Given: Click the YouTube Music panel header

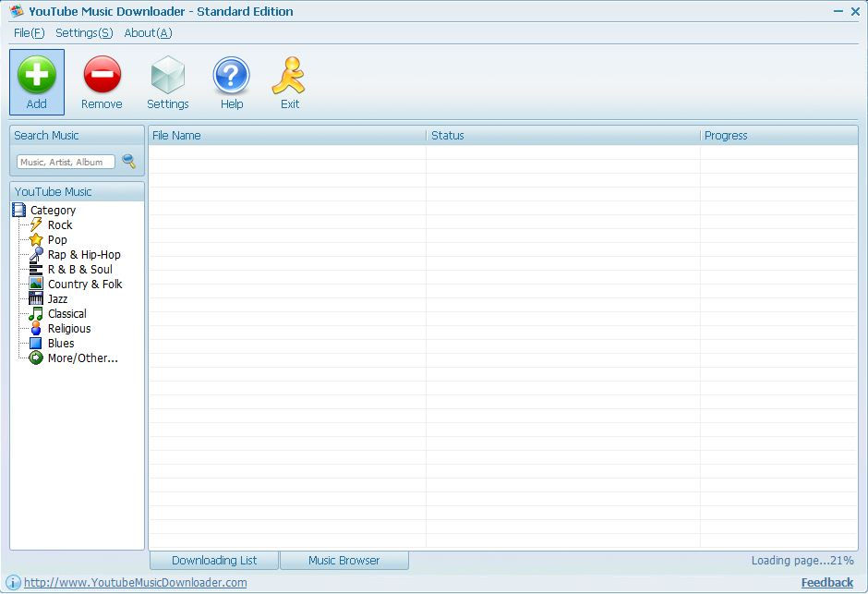Looking at the screenshot, I should 77,191.
